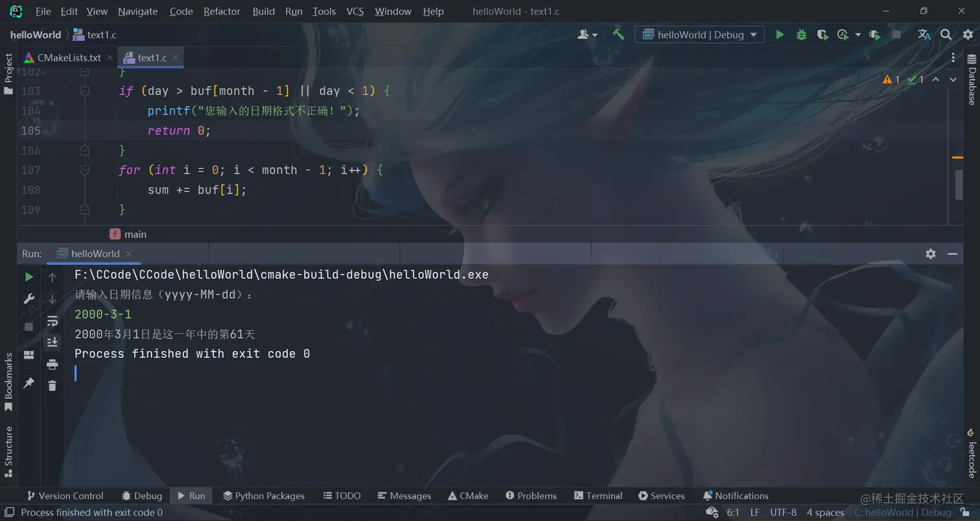Click the helloWorld project breadcrumb
The width and height of the screenshot is (980, 521).
pos(35,34)
